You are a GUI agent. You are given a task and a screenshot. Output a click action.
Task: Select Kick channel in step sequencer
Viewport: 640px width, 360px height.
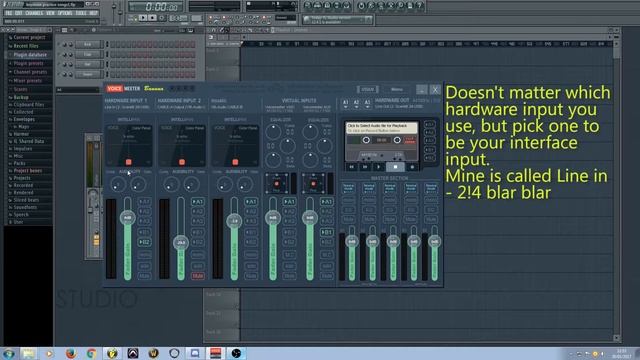point(88,44)
